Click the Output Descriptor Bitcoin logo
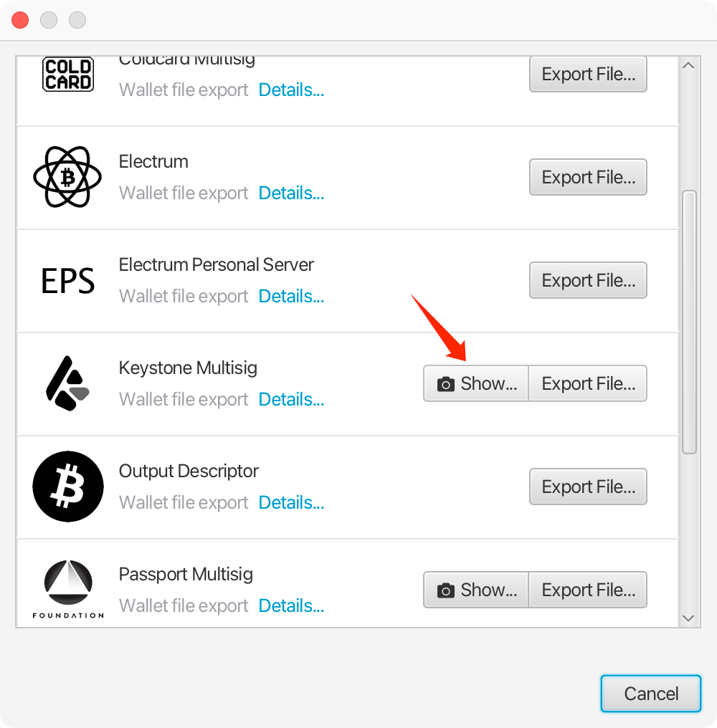The width and height of the screenshot is (717, 728). pos(68,487)
